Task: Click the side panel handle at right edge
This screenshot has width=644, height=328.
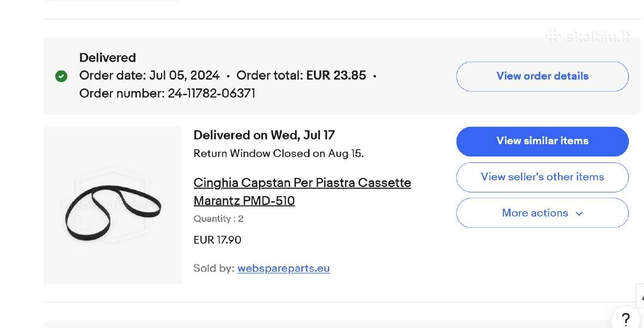Action: point(640,295)
